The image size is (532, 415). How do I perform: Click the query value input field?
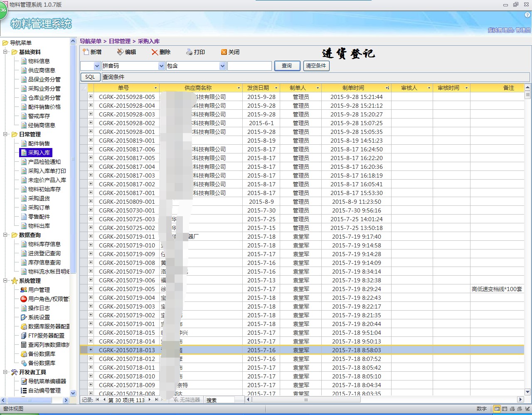[x=249, y=66]
